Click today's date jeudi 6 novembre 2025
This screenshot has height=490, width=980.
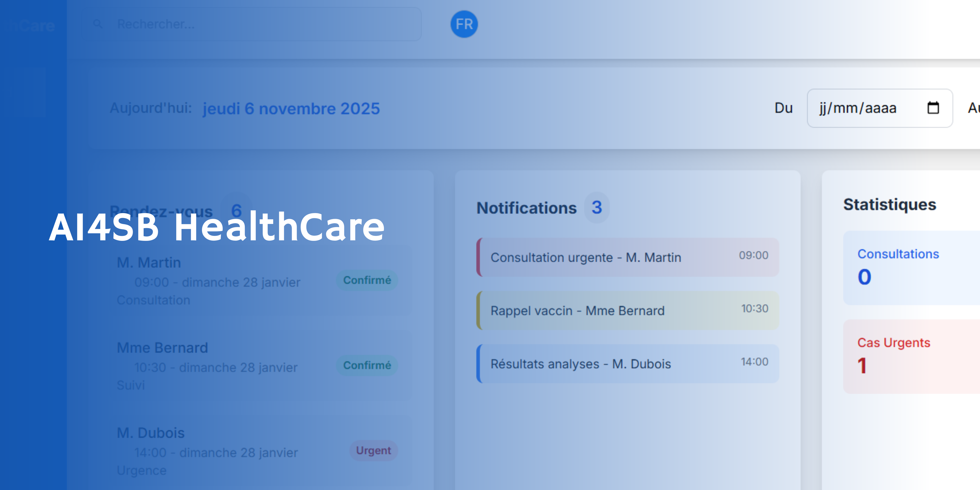[291, 109]
